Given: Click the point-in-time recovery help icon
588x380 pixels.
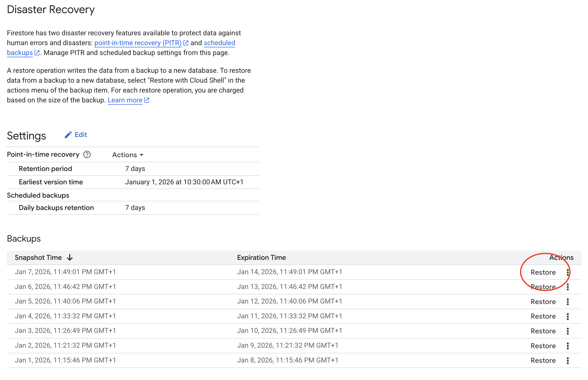Looking at the screenshot, I should coord(87,154).
